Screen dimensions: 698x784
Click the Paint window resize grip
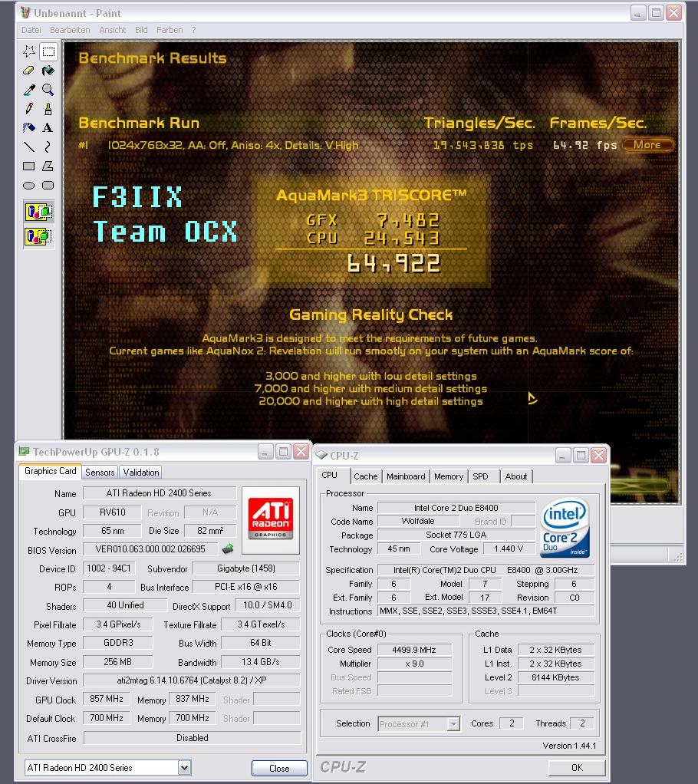(678, 558)
